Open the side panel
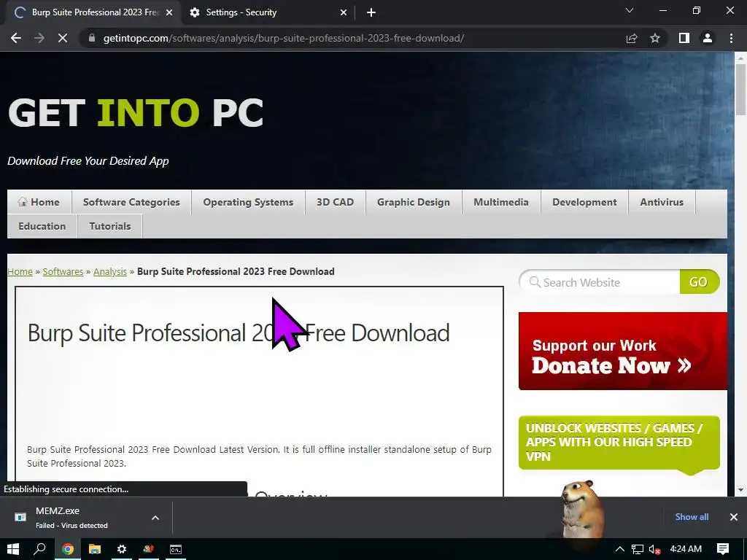Image resolution: width=747 pixels, height=560 pixels. 684,38
